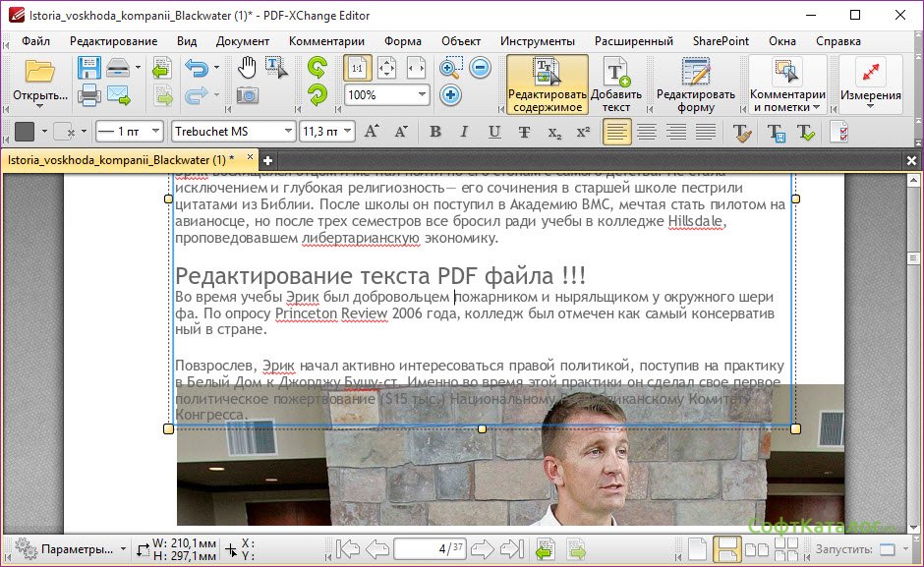The width and height of the screenshot is (924, 567).
Task: Fit the page to window width
Action: [416, 68]
